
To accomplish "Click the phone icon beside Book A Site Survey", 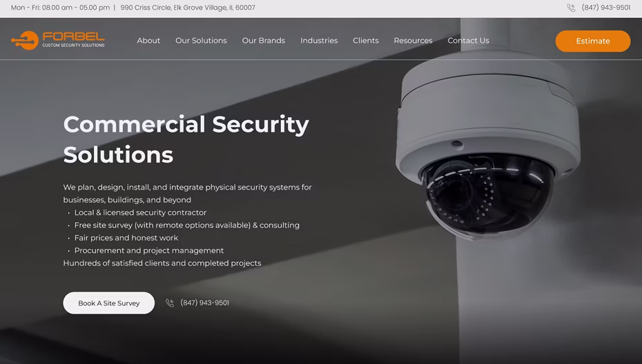I will (x=170, y=303).
